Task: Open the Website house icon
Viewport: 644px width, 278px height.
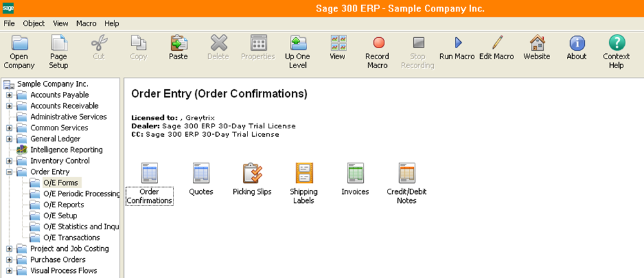Action: 537,42
